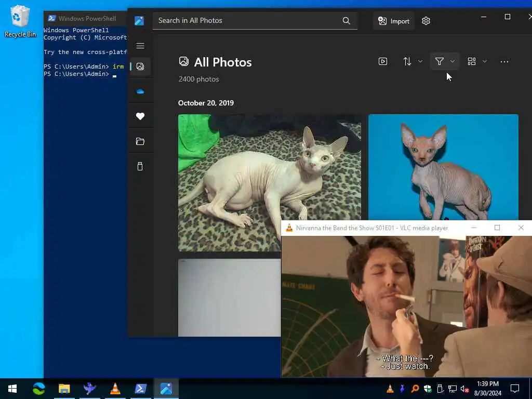
Task: Open the Windows Start menu
Action: point(12,389)
